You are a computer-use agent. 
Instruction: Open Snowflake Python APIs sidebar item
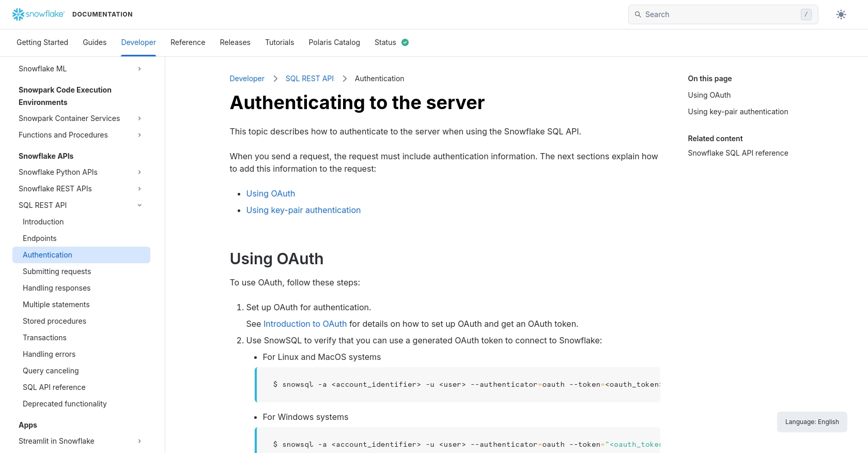(58, 172)
